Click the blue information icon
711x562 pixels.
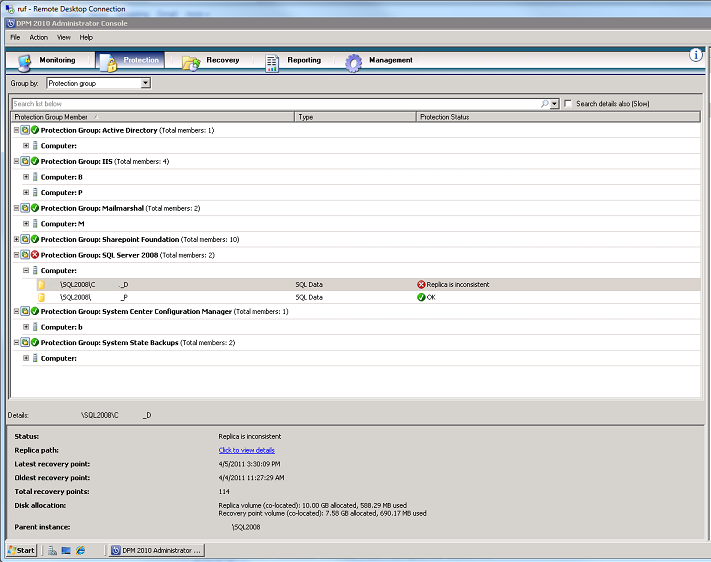point(696,55)
